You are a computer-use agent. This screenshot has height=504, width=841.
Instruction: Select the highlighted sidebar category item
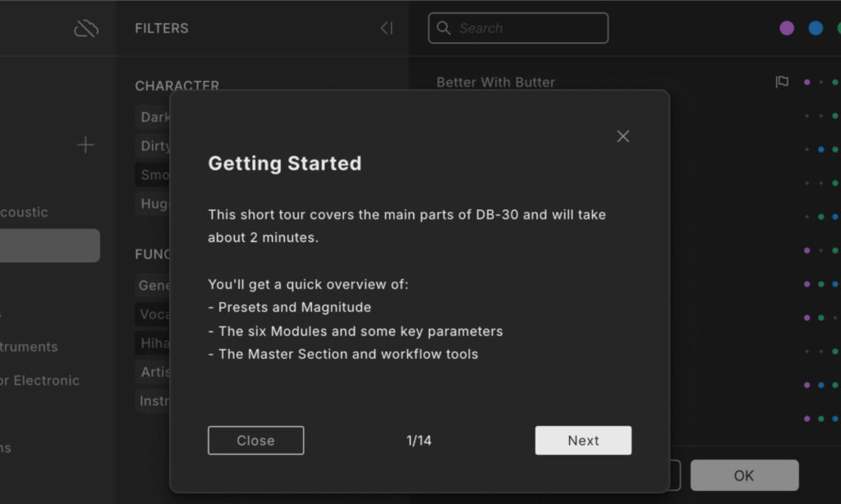coord(49,245)
